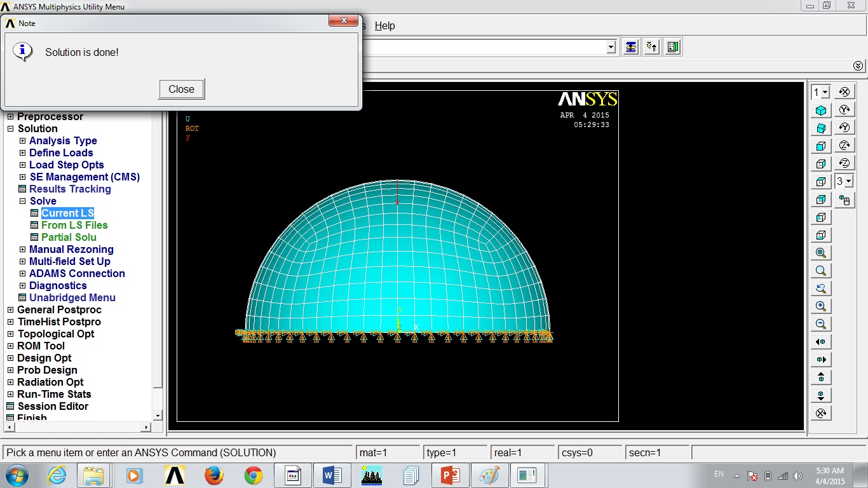Click the first rotate about Z icon
The width and height of the screenshot is (868, 488).
tap(844, 146)
